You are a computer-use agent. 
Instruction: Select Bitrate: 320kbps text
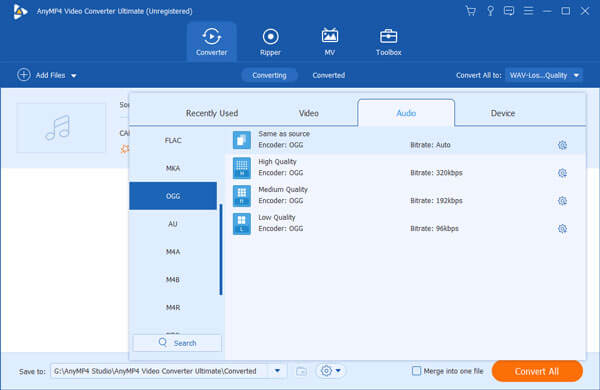(436, 173)
